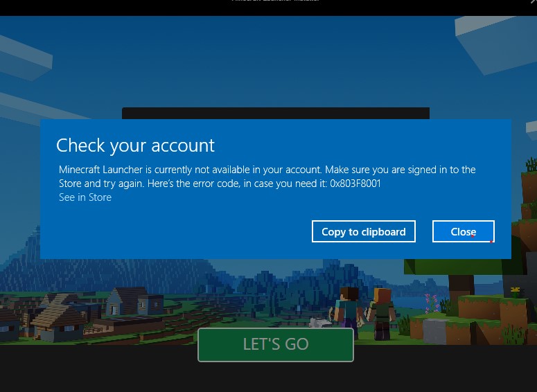The width and height of the screenshot is (537, 392).
Task: Click the LET'S GO button
Action: click(x=275, y=344)
